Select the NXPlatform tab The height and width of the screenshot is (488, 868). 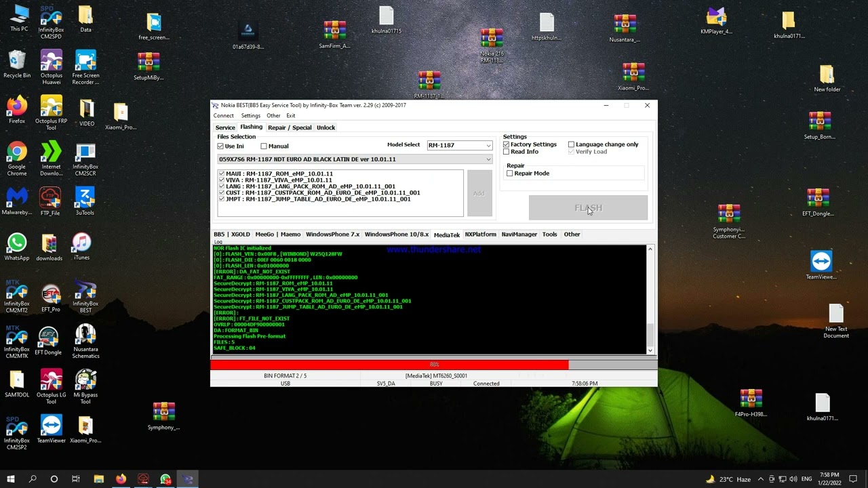click(480, 235)
